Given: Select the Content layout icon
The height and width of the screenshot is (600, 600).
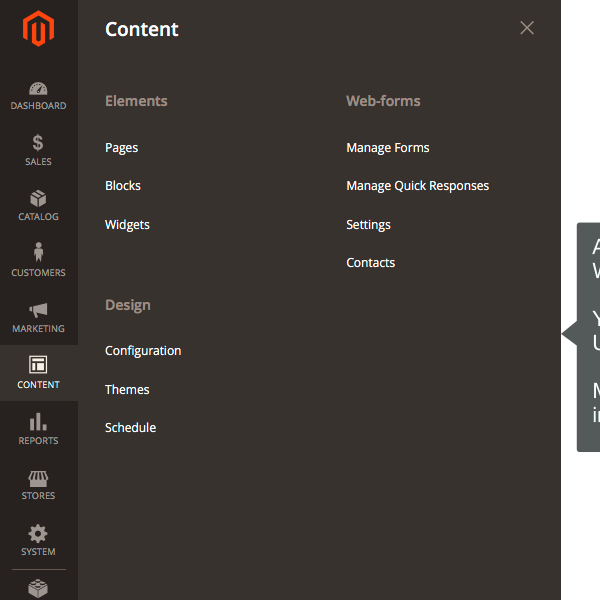Looking at the screenshot, I should (x=38, y=365).
